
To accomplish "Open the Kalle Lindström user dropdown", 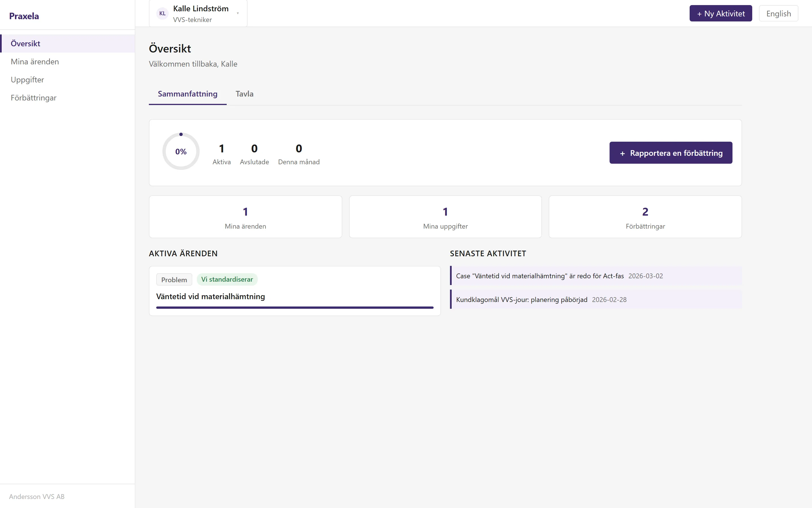I will coord(198,14).
